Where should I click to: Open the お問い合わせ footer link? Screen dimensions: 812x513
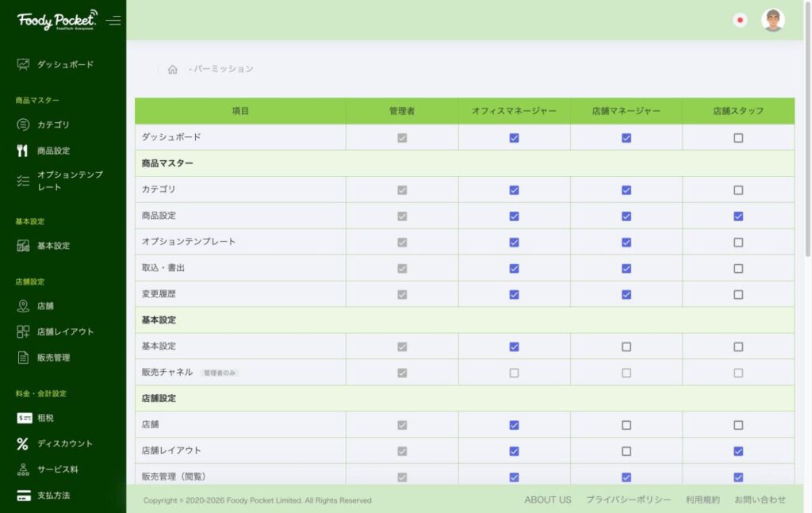(760, 500)
